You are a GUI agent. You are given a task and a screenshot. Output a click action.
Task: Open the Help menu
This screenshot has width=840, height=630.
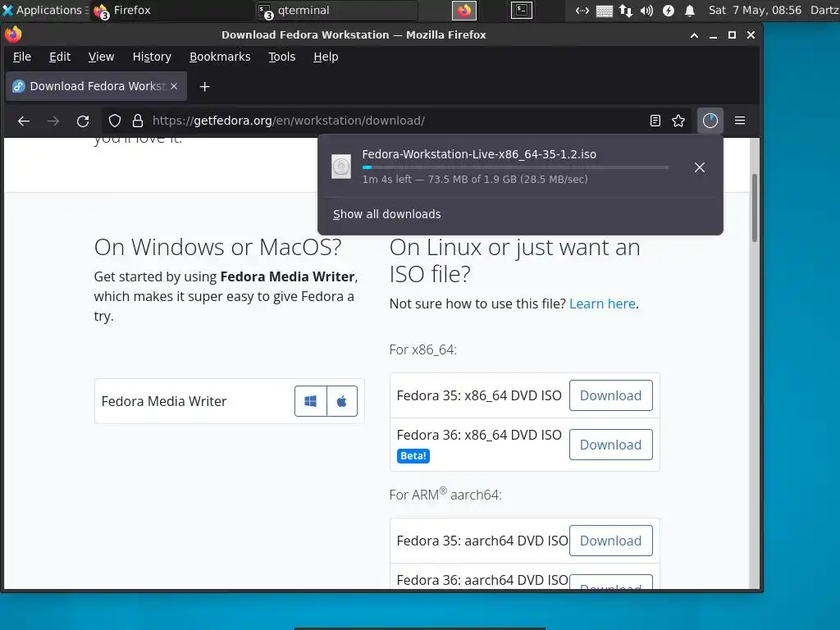pyautogui.click(x=326, y=57)
